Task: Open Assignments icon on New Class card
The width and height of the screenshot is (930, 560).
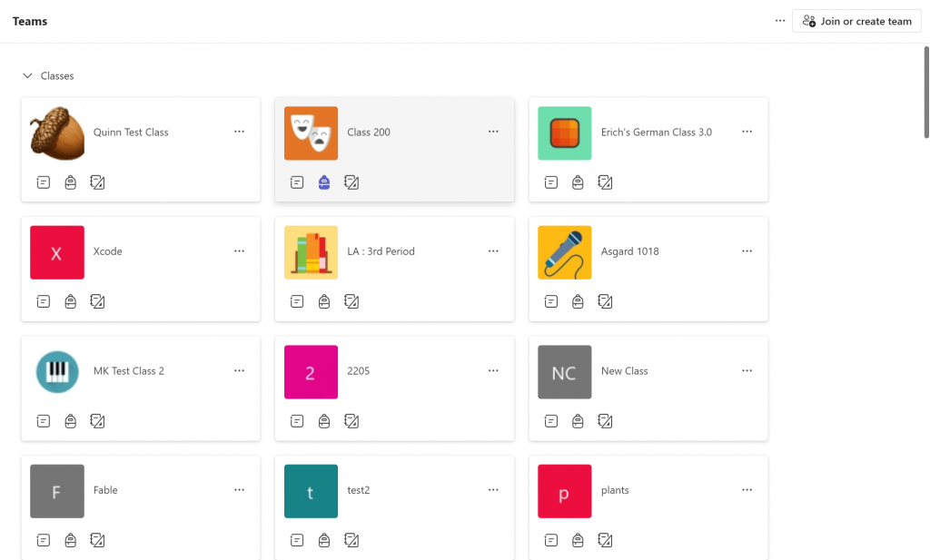Action: (x=551, y=421)
